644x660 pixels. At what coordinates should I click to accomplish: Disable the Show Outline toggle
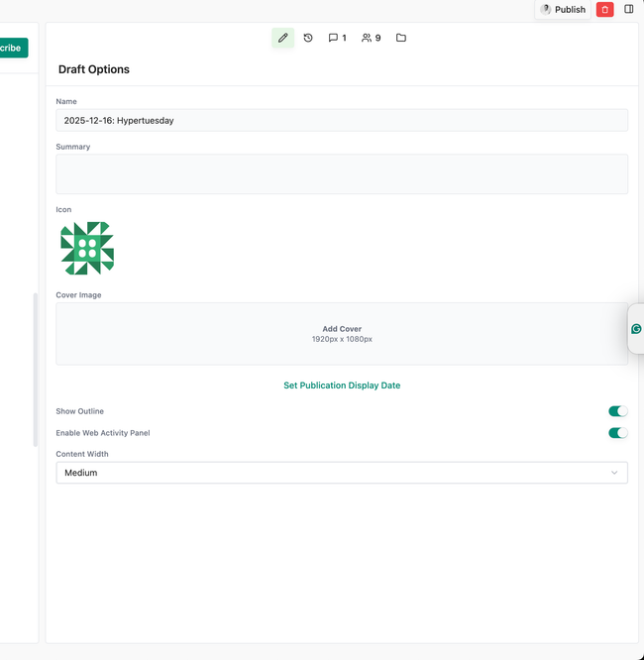(x=617, y=411)
